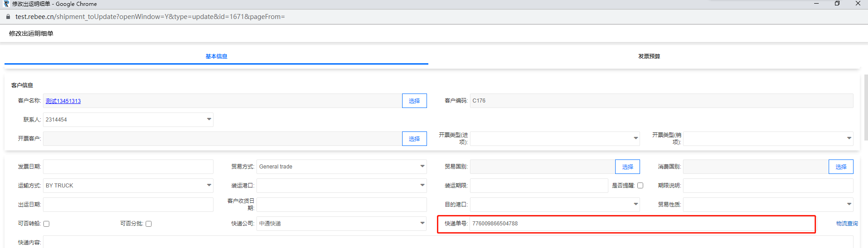Viewport: 868px width, 248px height.
Task: Click 选择 button beside 贸易国别
Action: point(627,167)
